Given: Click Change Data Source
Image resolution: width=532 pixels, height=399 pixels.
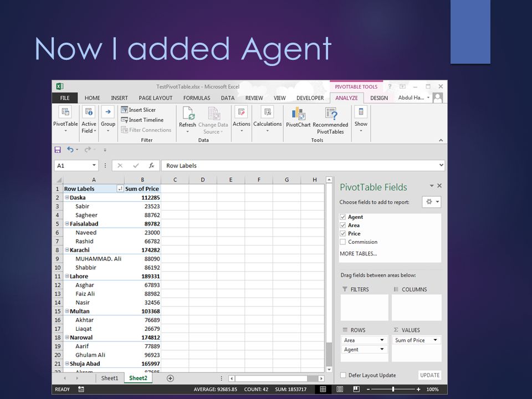Looking at the screenshot, I should point(213,120).
